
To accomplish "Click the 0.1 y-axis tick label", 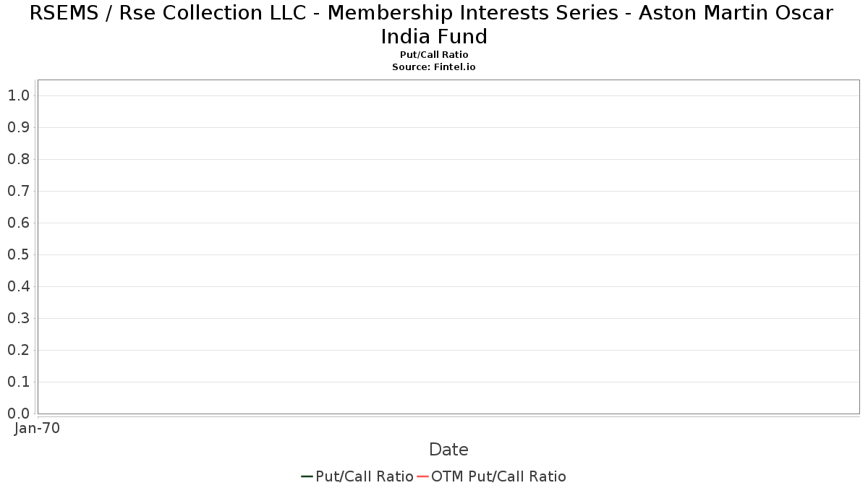I will 18,382.
